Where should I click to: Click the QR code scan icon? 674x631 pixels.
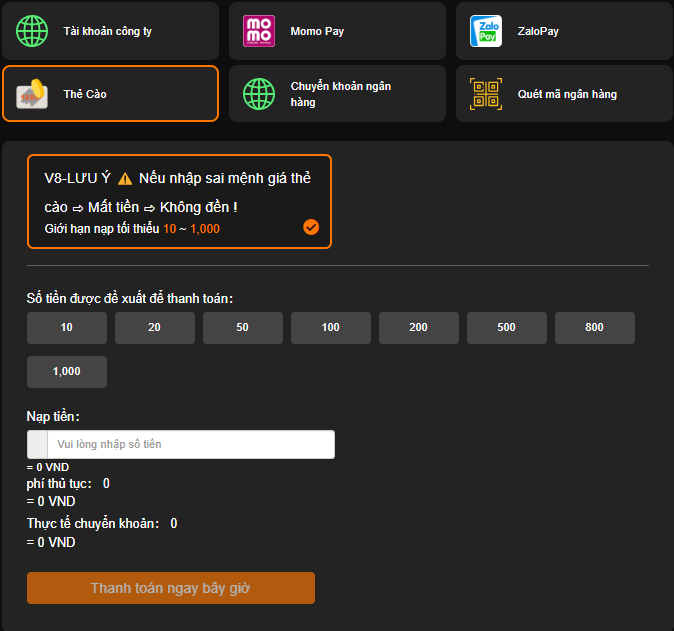pos(486,94)
